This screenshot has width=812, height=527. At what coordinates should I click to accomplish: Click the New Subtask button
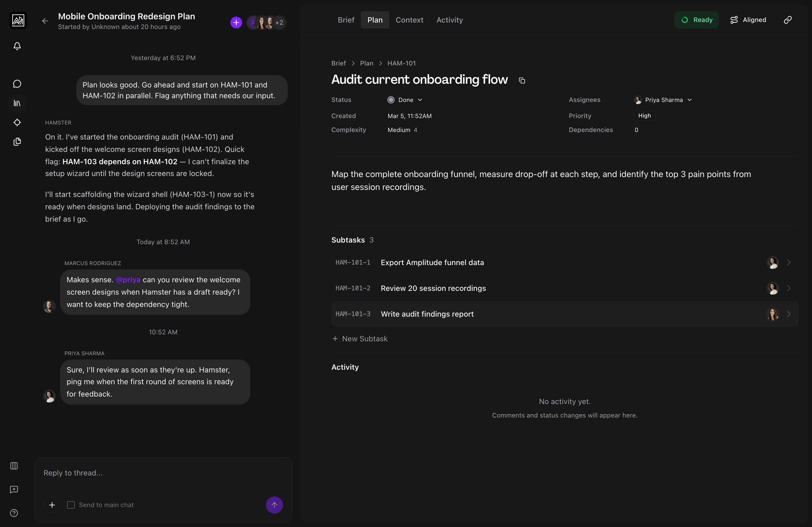[360, 338]
